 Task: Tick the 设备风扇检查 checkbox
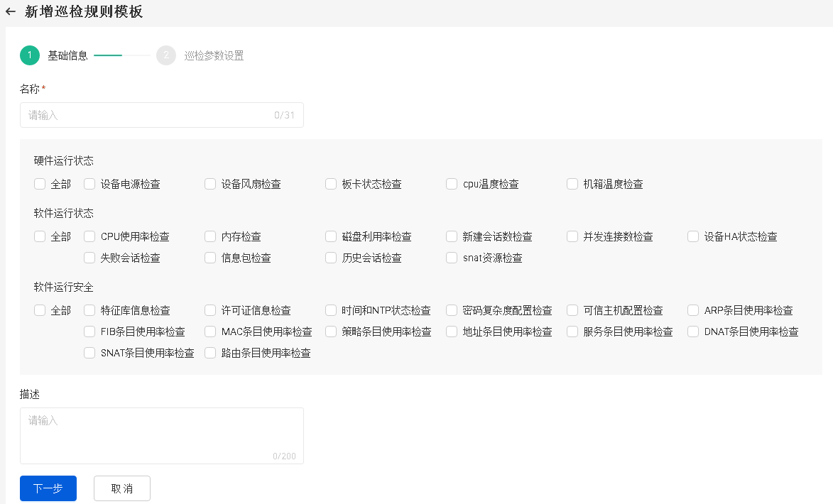210,185
